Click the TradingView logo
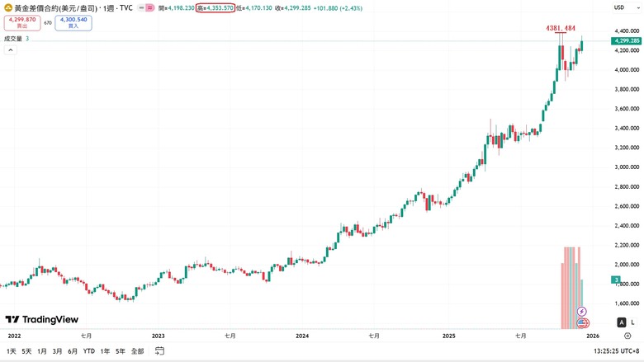 (41, 319)
